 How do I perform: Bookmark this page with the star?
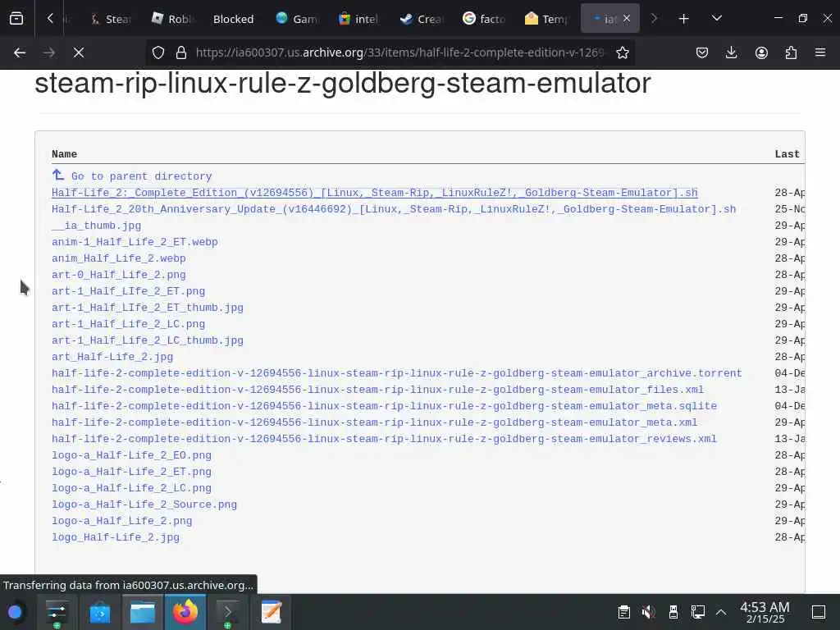click(622, 52)
